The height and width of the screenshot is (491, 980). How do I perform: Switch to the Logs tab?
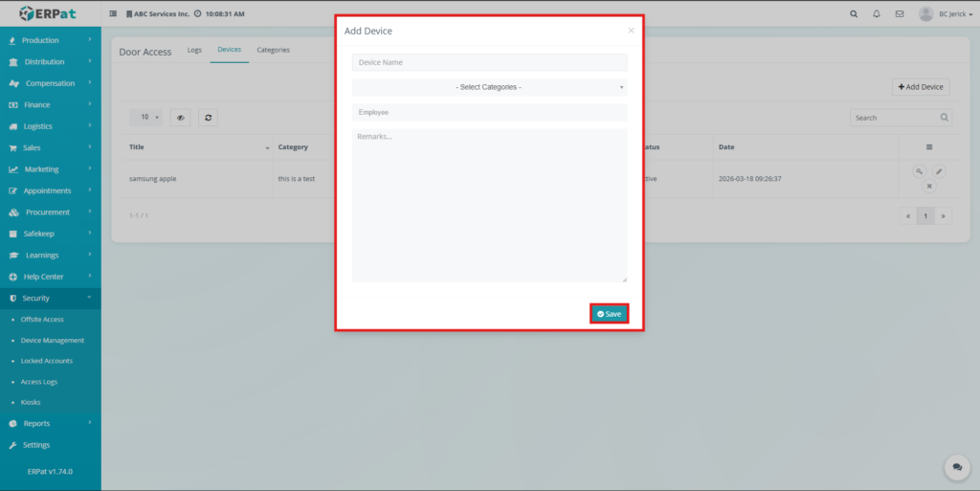(194, 50)
